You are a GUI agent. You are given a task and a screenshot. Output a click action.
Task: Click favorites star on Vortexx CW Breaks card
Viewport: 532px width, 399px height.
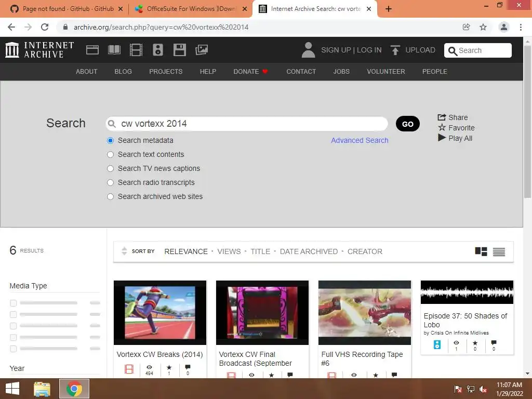[169, 367]
